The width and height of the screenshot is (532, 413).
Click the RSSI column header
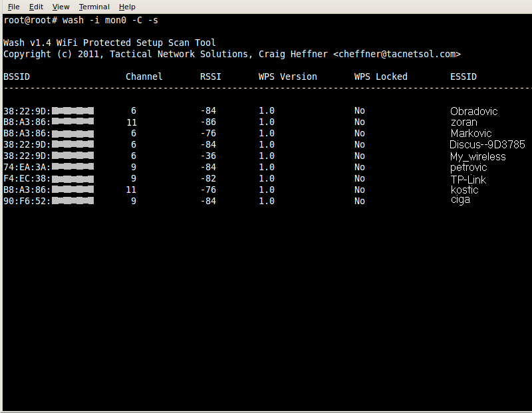click(x=210, y=76)
